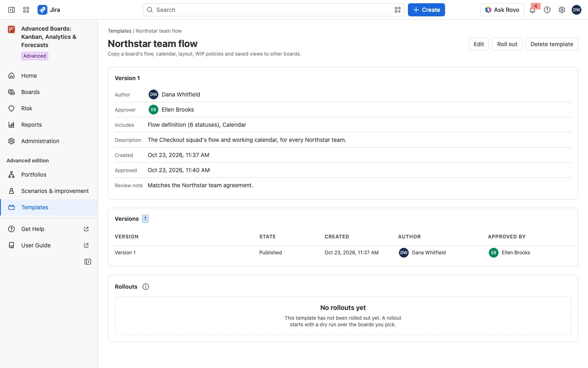
Task: Click Delete template button
Action: 552,44
